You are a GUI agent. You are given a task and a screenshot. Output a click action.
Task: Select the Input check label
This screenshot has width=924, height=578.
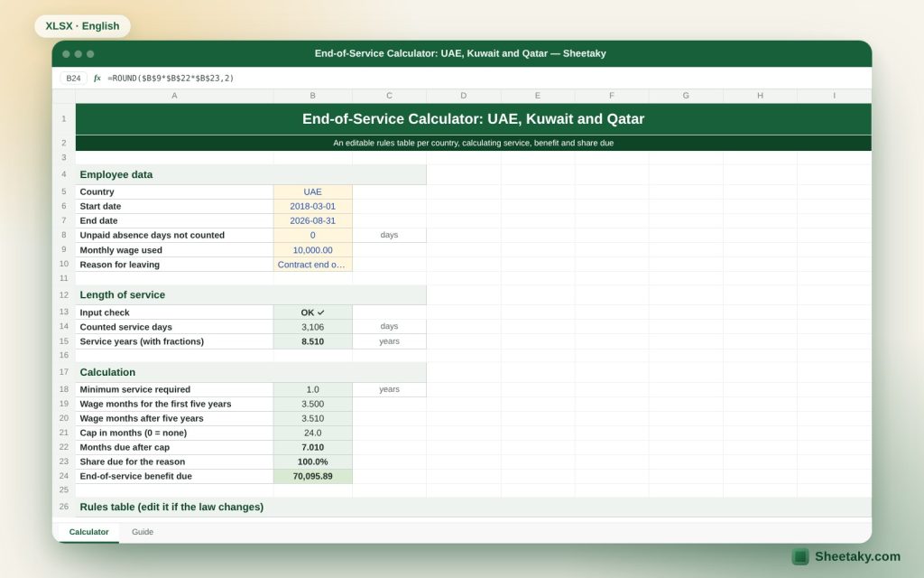174,312
